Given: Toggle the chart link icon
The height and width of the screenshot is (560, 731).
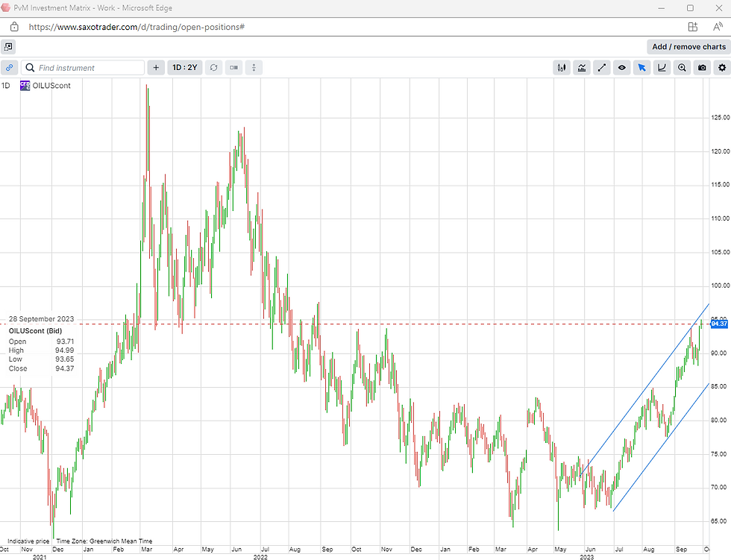Looking at the screenshot, I should tap(9, 68).
